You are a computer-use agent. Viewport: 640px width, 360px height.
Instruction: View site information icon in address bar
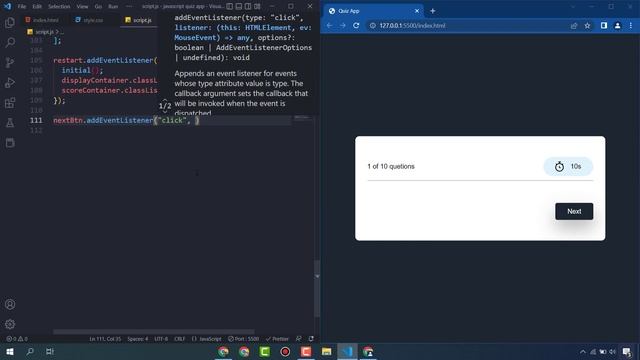click(372, 25)
